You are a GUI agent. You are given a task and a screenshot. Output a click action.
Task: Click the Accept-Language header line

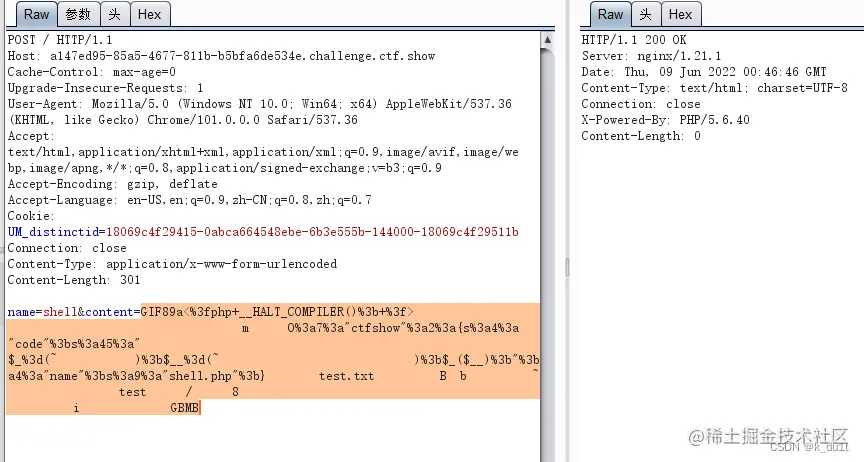189,200
